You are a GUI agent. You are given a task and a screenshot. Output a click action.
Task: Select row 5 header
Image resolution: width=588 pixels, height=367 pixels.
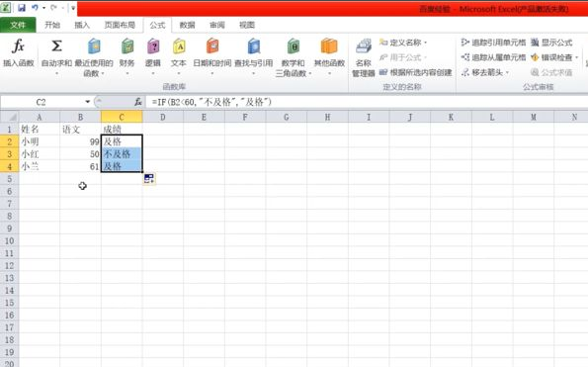9,179
